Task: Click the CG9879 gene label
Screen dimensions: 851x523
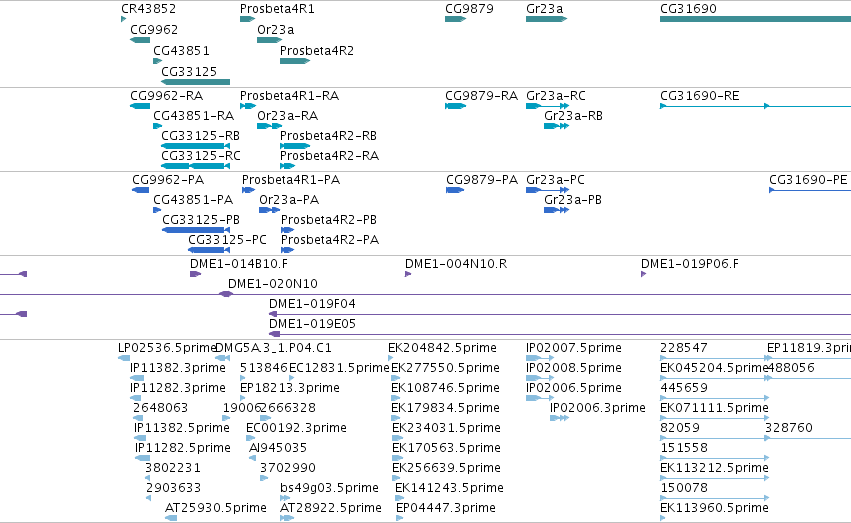Action: click(469, 9)
